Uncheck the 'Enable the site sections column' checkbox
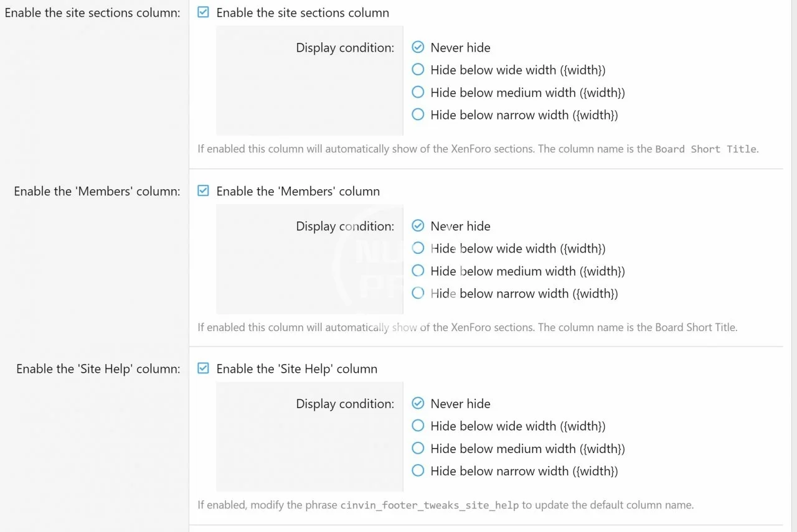This screenshot has width=797, height=532. (x=203, y=12)
